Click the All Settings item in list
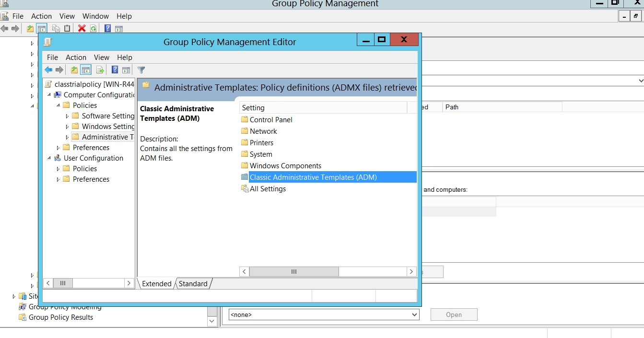 coord(267,189)
